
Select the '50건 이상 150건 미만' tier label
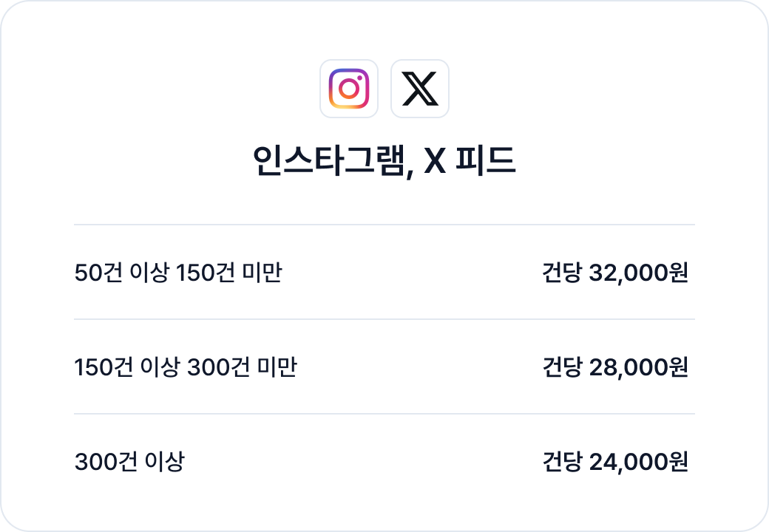pyautogui.click(x=178, y=273)
